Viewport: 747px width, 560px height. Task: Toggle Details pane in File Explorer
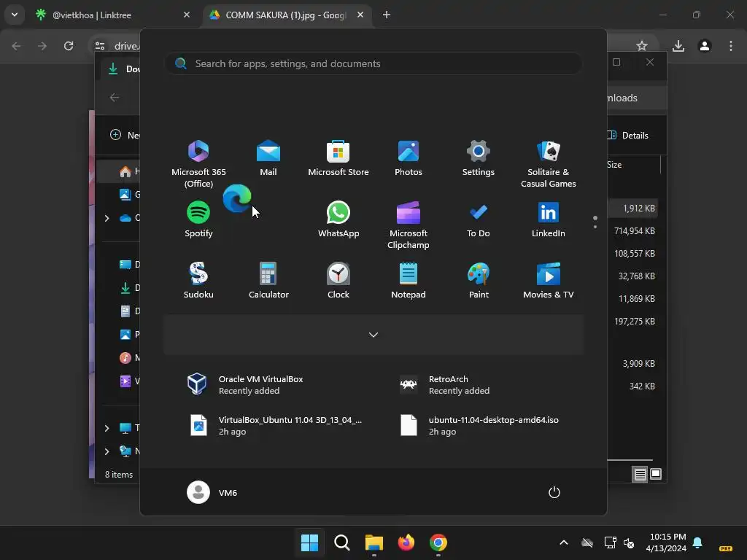click(x=628, y=135)
